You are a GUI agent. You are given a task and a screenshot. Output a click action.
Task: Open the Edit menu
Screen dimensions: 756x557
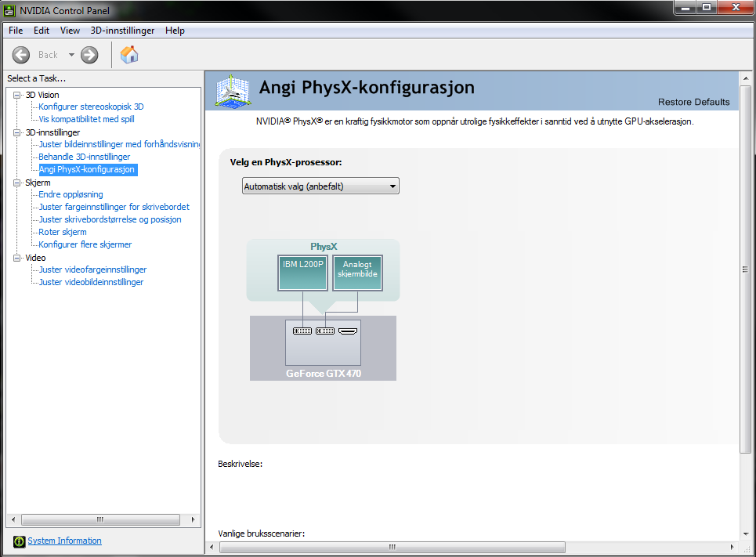pos(42,31)
